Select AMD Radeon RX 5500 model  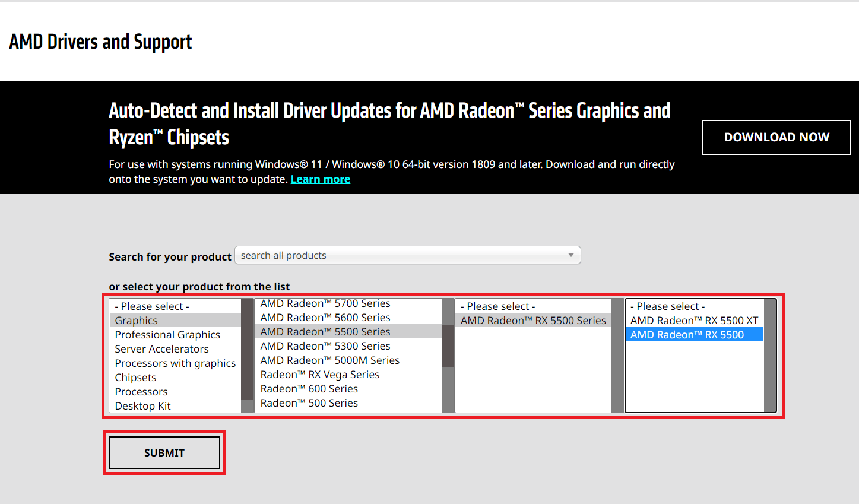click(695, 335)
